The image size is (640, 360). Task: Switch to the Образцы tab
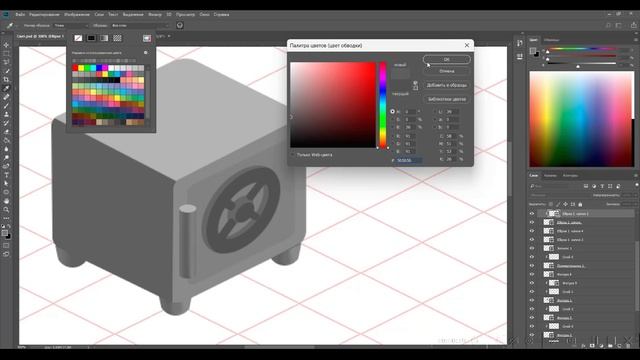(551, 40)
